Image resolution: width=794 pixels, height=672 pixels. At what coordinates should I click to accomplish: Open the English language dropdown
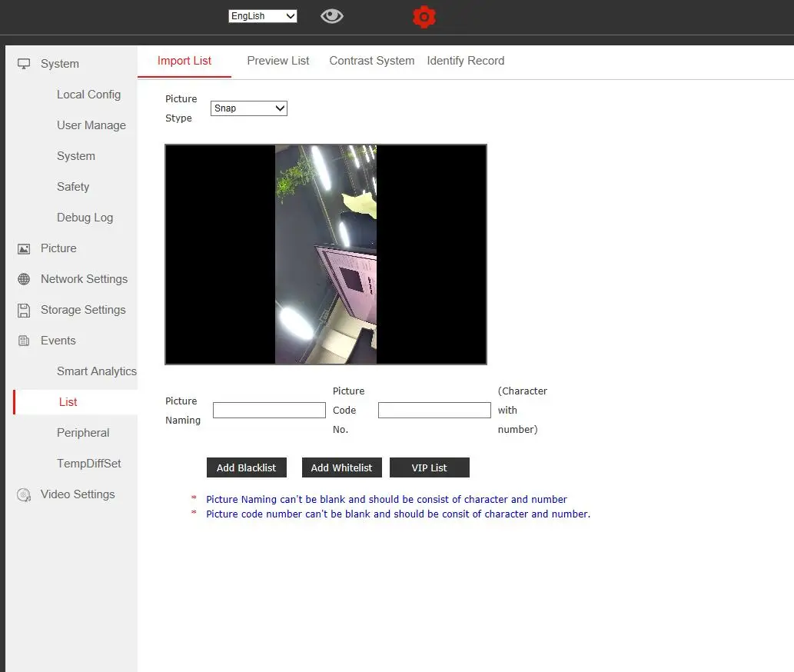(x=262, y=16)
